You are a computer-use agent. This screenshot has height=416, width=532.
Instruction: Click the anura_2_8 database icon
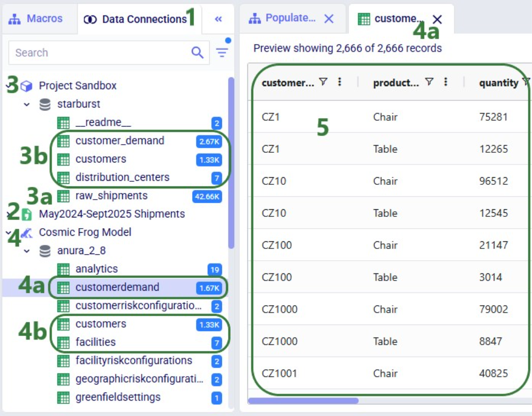point(45,251)
